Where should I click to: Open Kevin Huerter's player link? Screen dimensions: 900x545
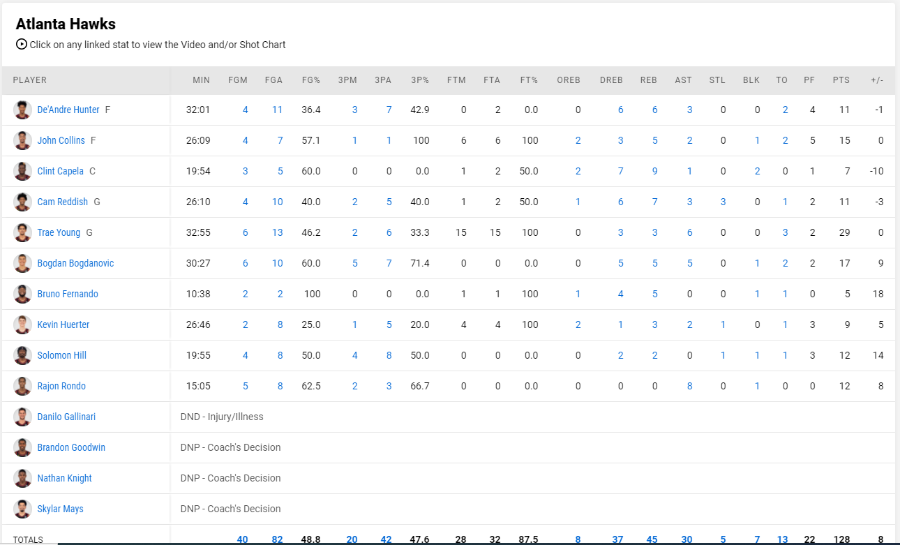pyautogui.click(x=63, y=325)
